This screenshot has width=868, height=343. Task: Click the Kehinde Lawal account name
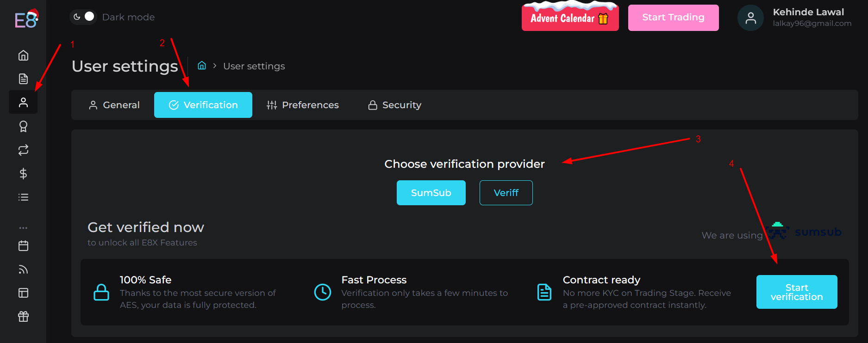(808, 12)
